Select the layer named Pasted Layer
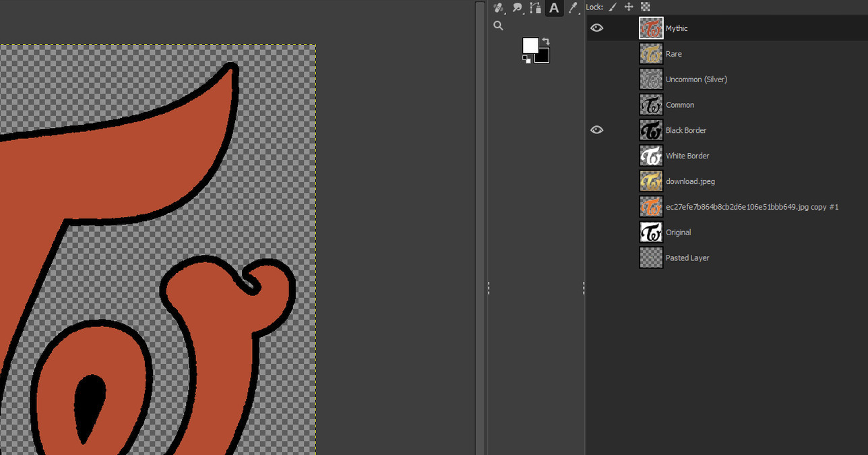This screenshot has height=455, width=868. 687,258
